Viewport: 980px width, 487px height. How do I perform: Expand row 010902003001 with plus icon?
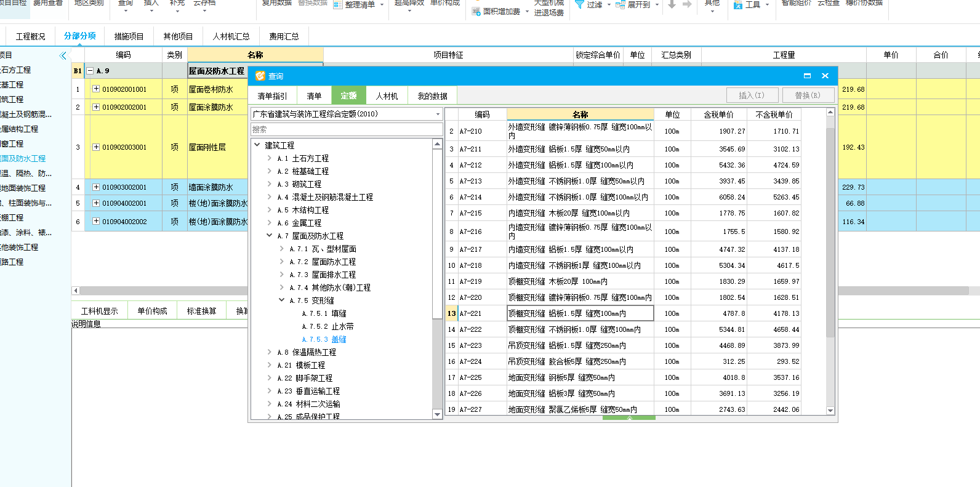(x=96, y=147)
